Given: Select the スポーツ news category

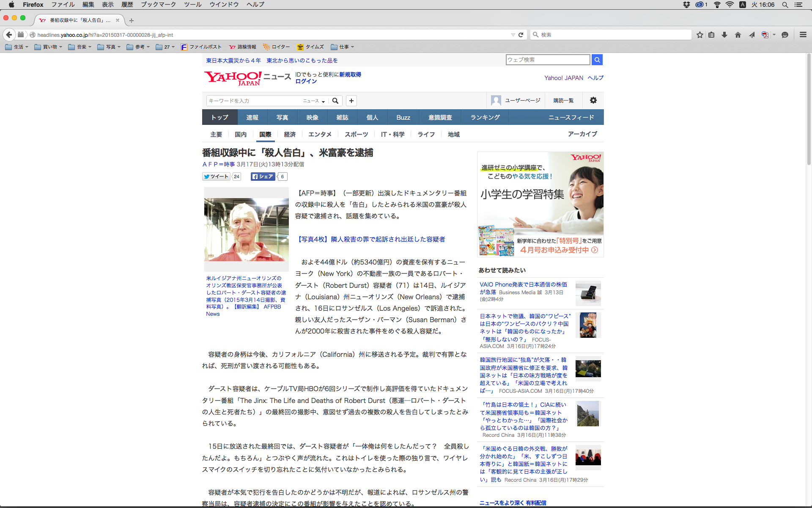Looking at the screenshot, I should [x=356, y=134].
